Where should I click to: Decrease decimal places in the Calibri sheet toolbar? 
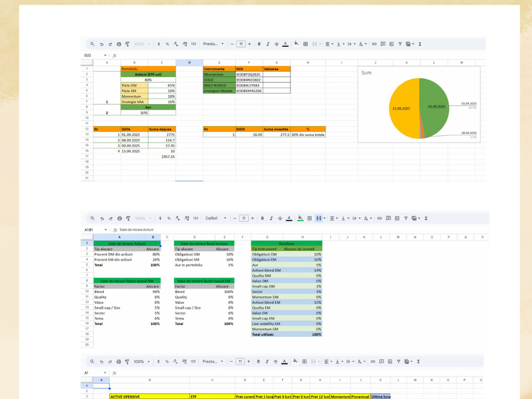(x=178, y=219)
